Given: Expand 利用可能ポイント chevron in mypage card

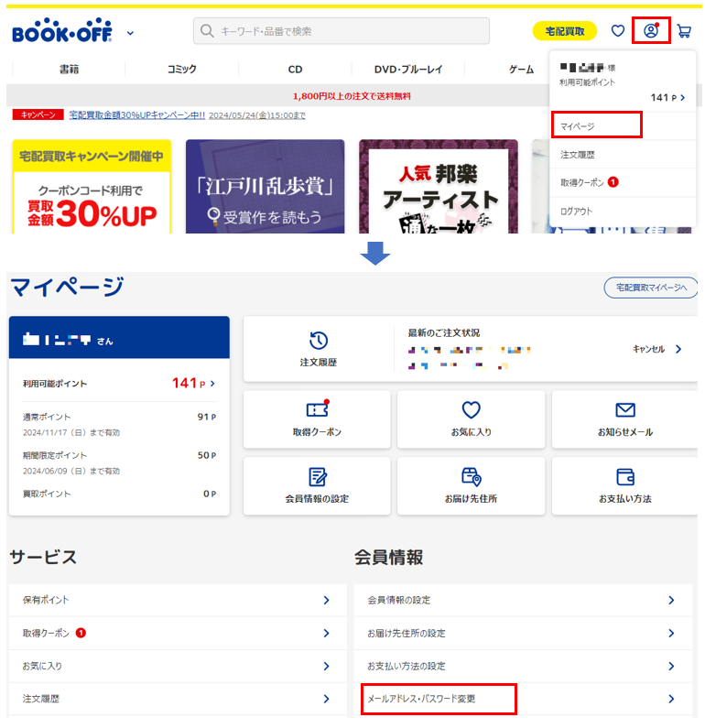Looking at the screenshot, I should pos(213,384).
